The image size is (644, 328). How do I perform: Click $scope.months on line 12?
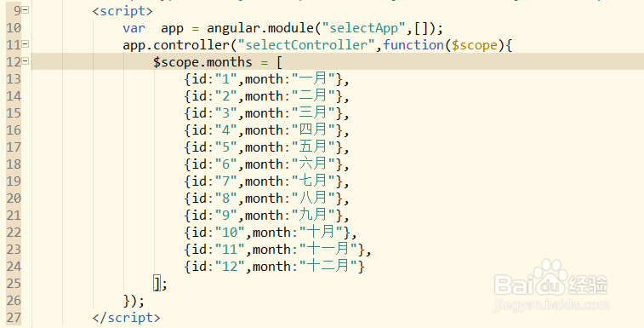(202, 62)
